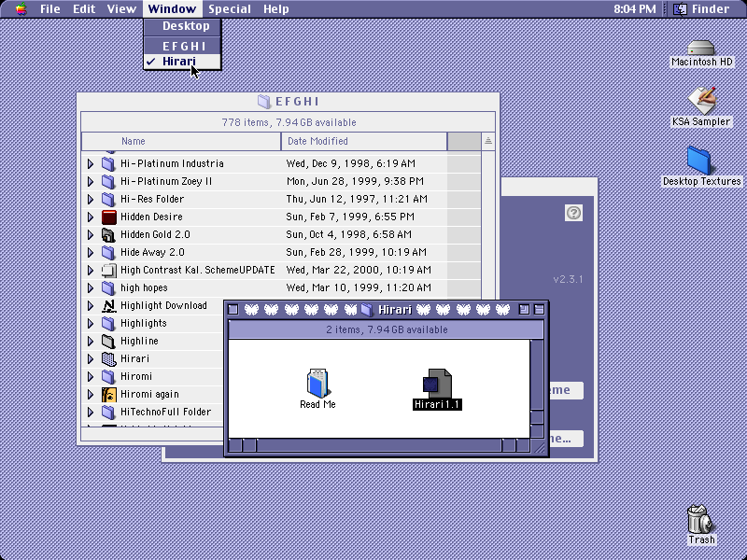Select the Hi-Res Folder icon
The image size is (747, 560).
point(108,199)
